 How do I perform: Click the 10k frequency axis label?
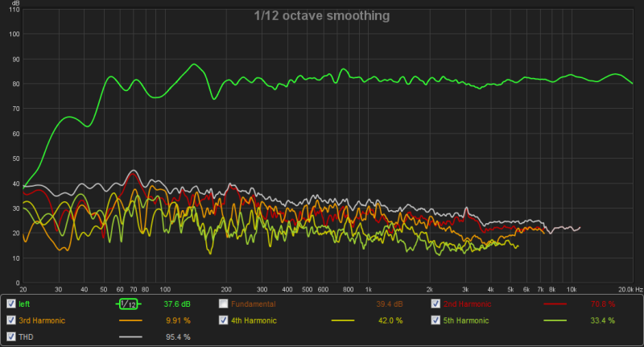[x=572, y=290]
